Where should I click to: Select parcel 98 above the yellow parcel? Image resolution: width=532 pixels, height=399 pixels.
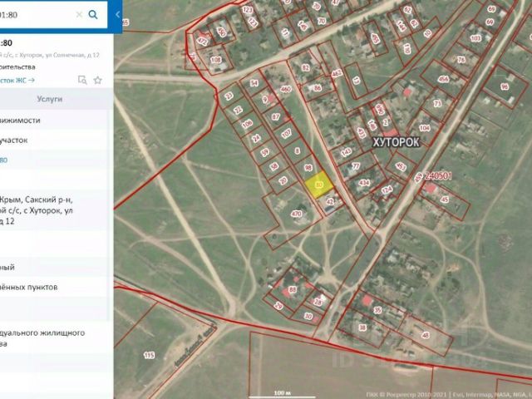tap(308, 168)
